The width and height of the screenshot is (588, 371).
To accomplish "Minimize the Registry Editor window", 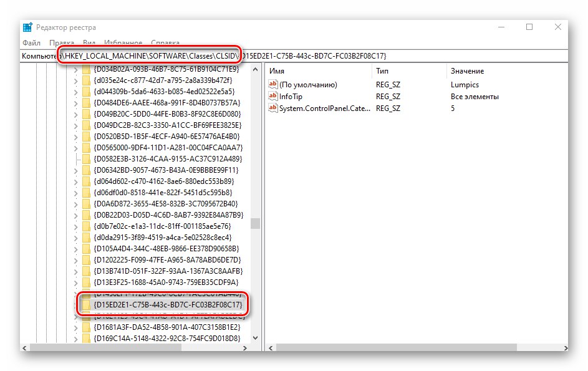I will pyautogui.click(x=501, y=27).
